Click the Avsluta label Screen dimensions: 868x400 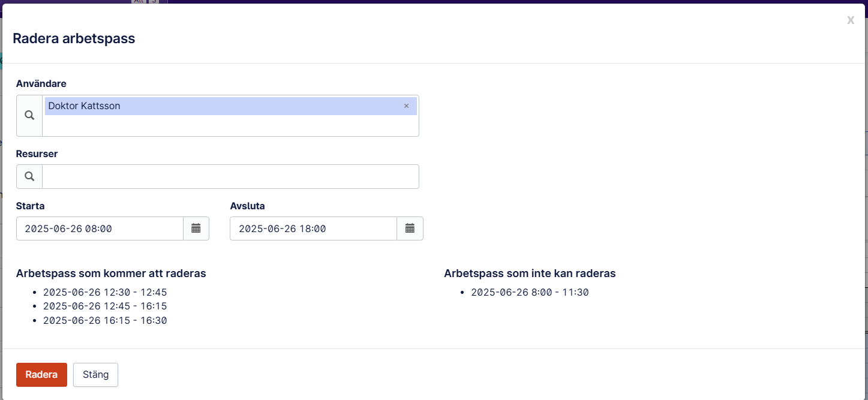(247, 206)
